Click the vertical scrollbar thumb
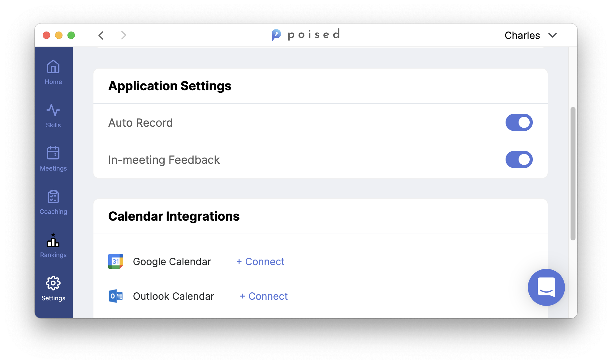Screen dimensions: 612x364 573,173
